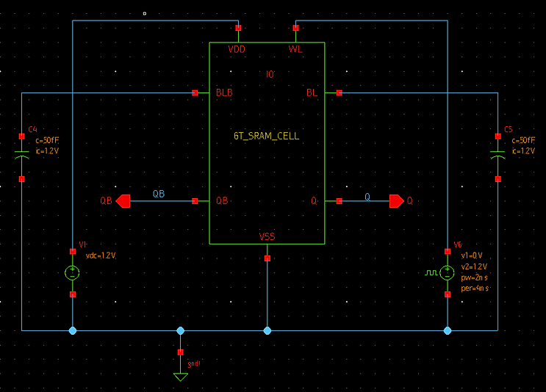Select the BLB terminal square
The height and width of the screenshot is (392, 546).
coord(195,93)
